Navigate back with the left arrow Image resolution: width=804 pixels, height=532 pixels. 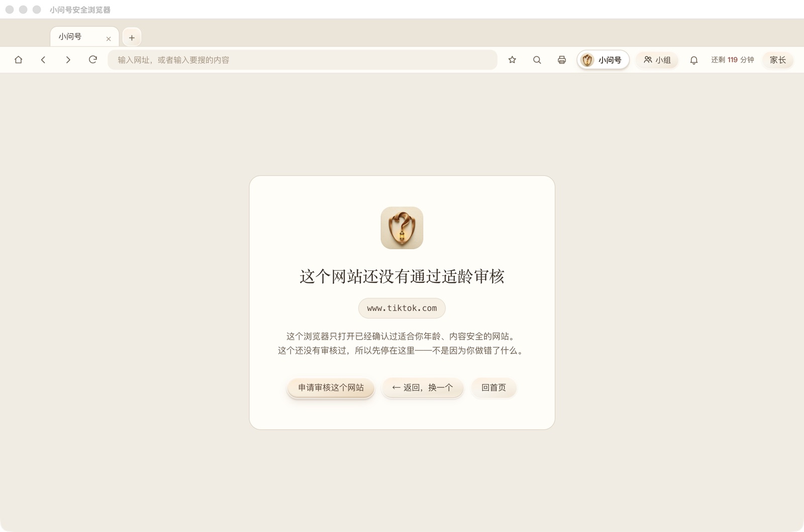tap(43, 60)
